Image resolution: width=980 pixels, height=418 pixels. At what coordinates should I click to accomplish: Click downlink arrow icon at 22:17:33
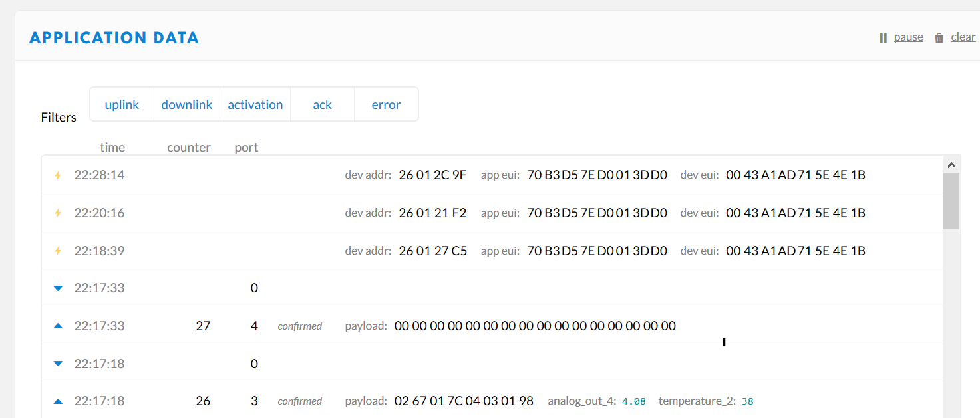coord(58,288)
